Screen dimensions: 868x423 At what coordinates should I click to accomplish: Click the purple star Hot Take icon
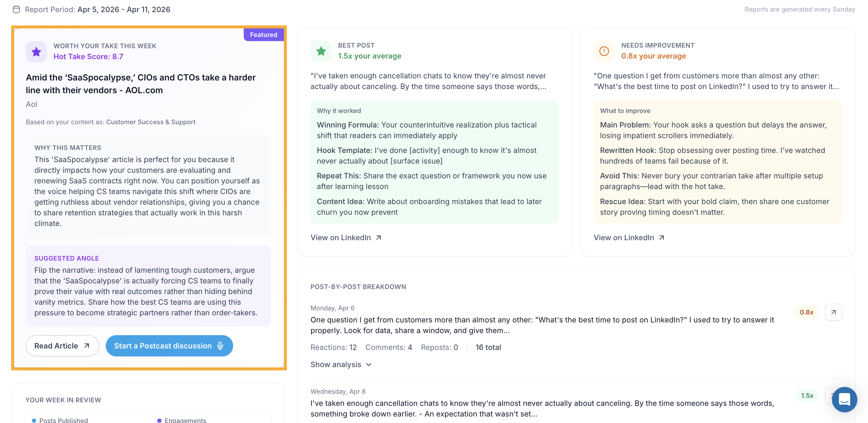[x=36, y=51]
